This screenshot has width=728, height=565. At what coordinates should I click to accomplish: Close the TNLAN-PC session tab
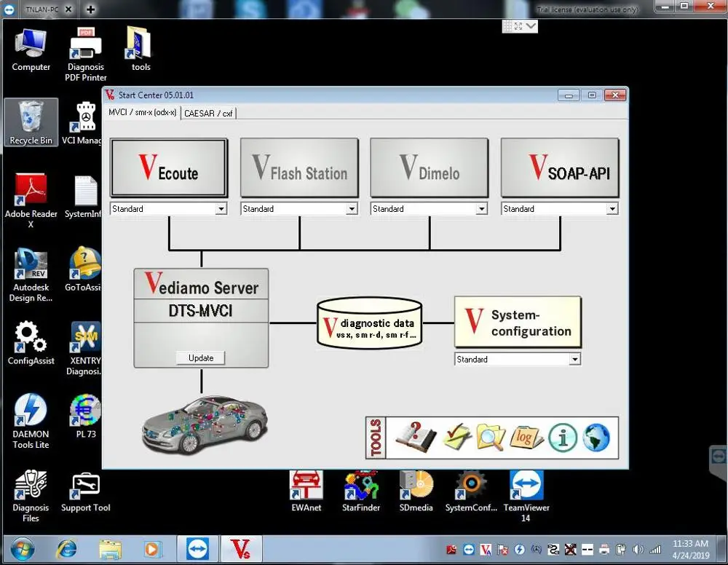point(68,9)
